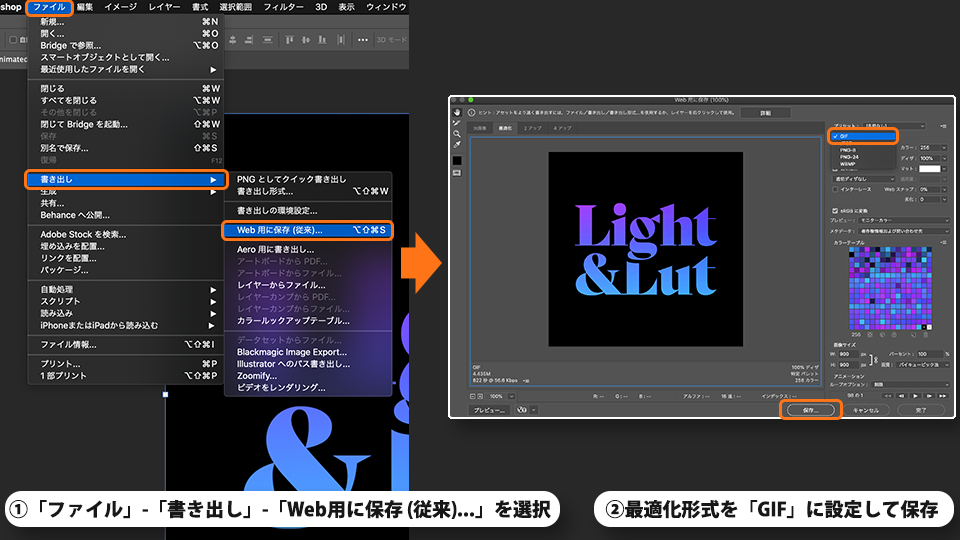Switch to the 元画像 tab
This screenshot has height=540, width=960.
point(479,128)
